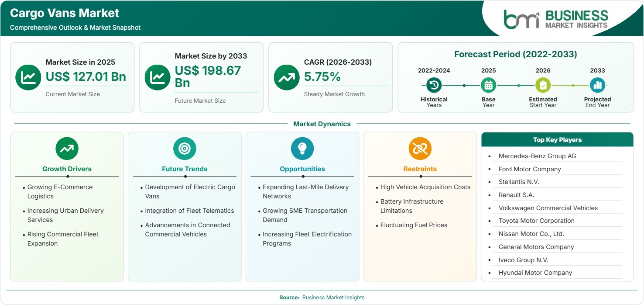This screenshot has height=305, width=644.
Task: Click the Current Market Size caption
Action: pos(72,94)
